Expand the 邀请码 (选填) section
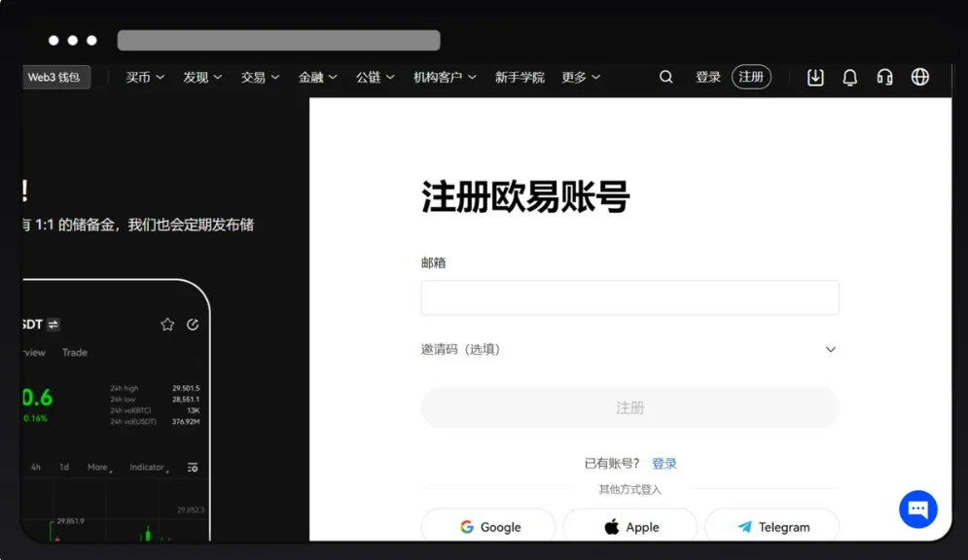 pos(629,349)
